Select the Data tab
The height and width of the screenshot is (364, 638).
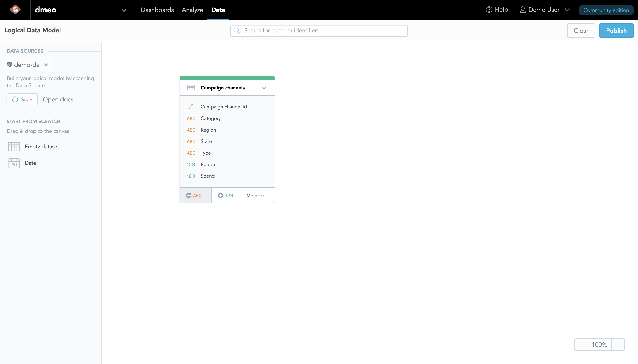pos(218,10)
